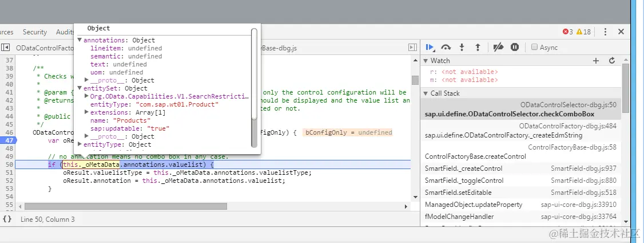Viewport: 644px width, 243px height.
Task: Refresh the watch expressions
Action: pos(612,61)
